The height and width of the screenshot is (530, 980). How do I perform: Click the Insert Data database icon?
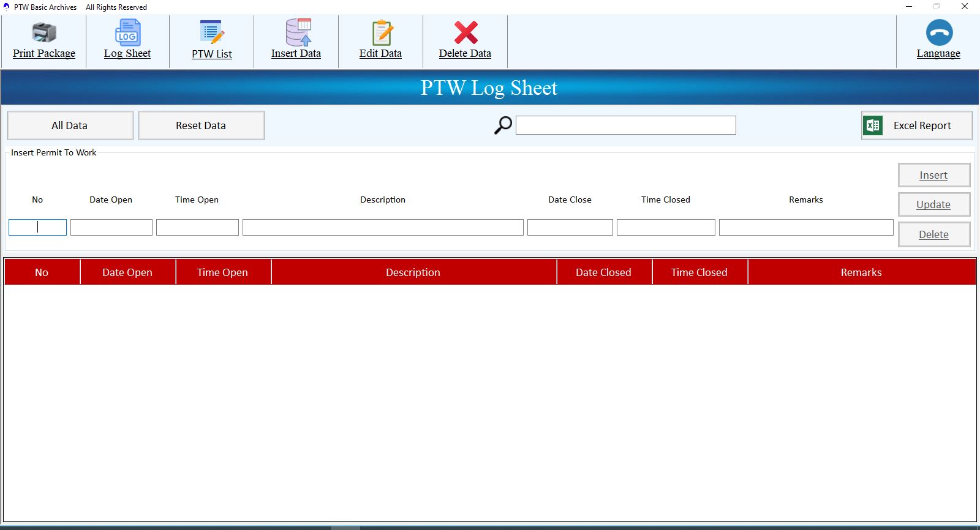coord(298,32)
